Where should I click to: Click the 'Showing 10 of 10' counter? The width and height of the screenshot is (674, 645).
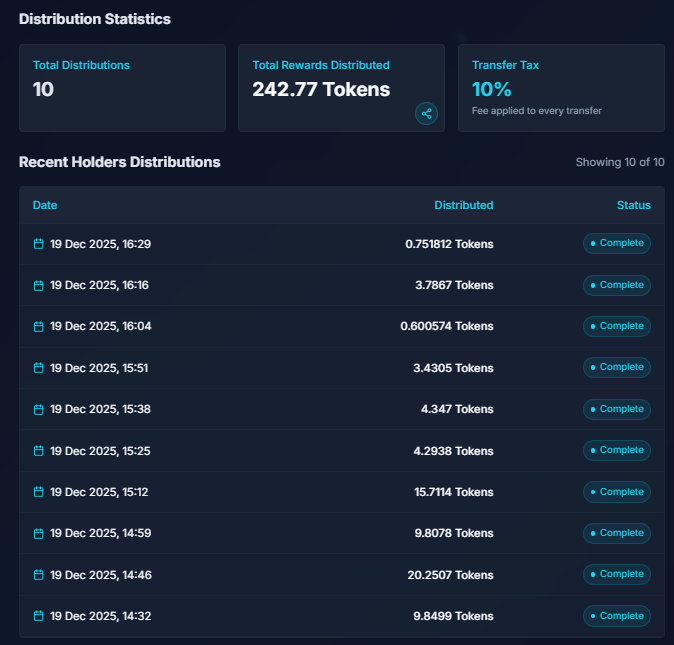click(x=620, y=162)
